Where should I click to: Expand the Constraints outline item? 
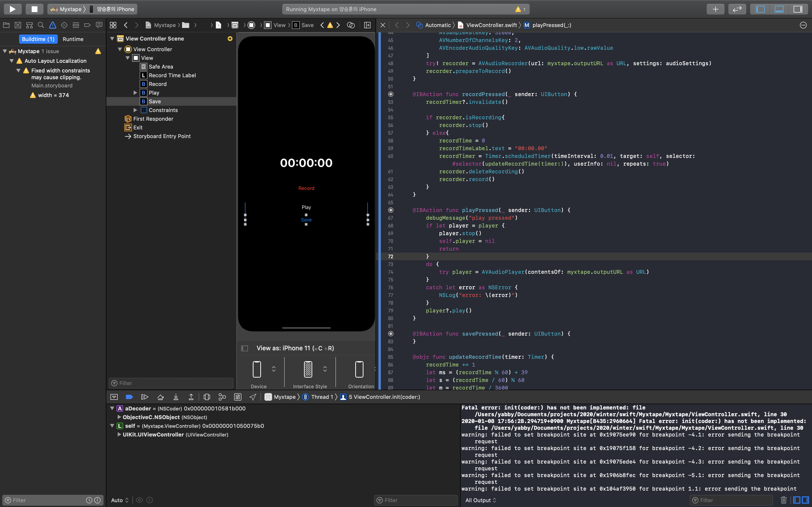[x=135, y=110]
